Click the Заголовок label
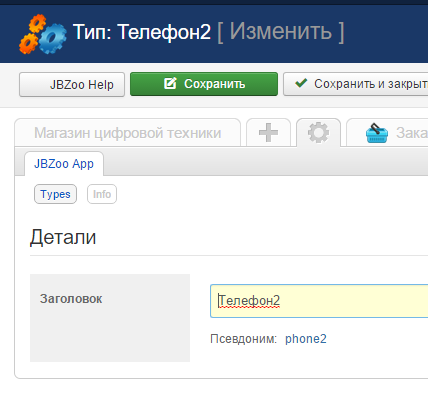The image size is (428, 397). [x=71, y=299]
